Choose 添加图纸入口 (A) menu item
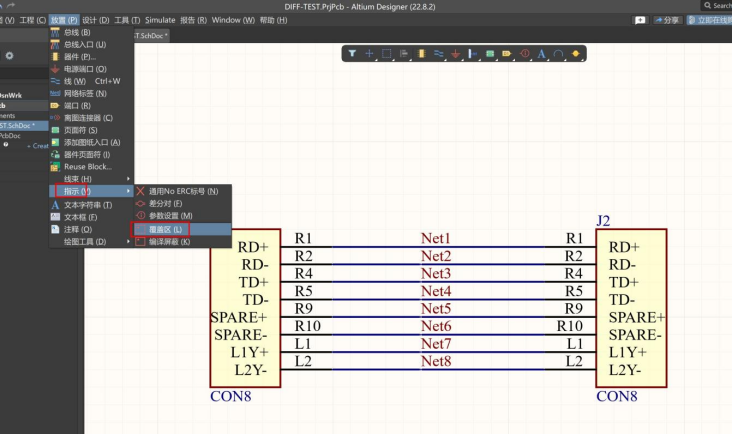Viewport: 732px width, 435px height. tap(92, 142)
